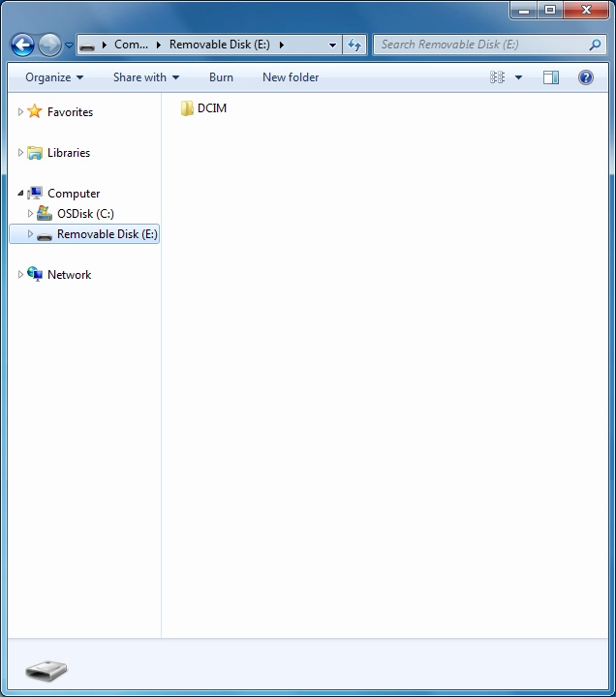Viewport: 616px width, 697px height.
Task: Open the recent pages dropdown arrow
Action: click(x=69, y=45)
